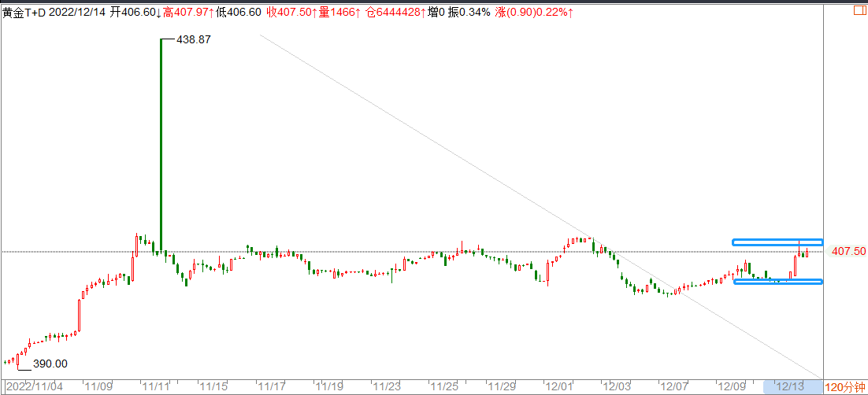
Task: Click the 11/25 date label
Action: 444,386
